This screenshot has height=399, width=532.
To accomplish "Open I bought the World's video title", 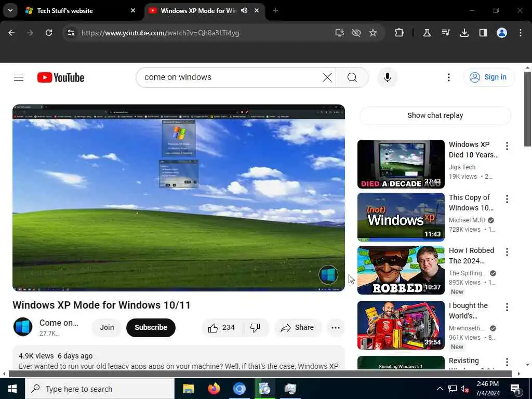I will point(468,311).
